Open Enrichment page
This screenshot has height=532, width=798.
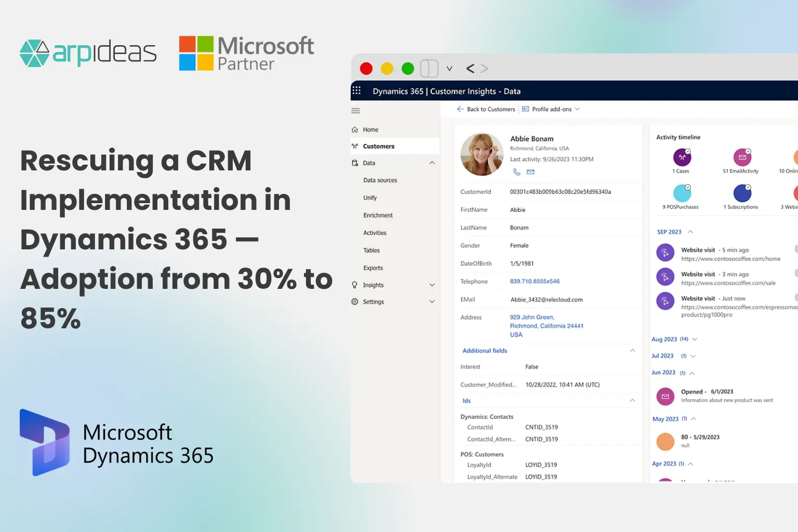[378, 215]
